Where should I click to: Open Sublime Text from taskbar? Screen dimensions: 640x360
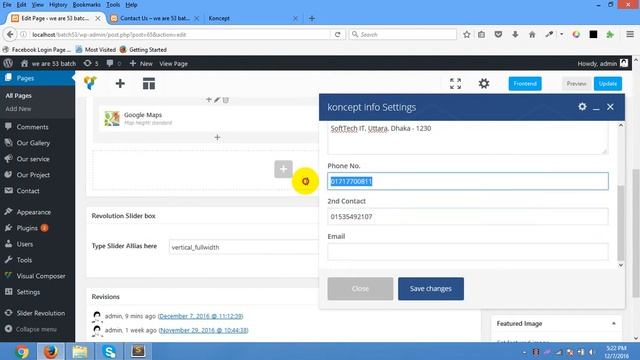138,351
